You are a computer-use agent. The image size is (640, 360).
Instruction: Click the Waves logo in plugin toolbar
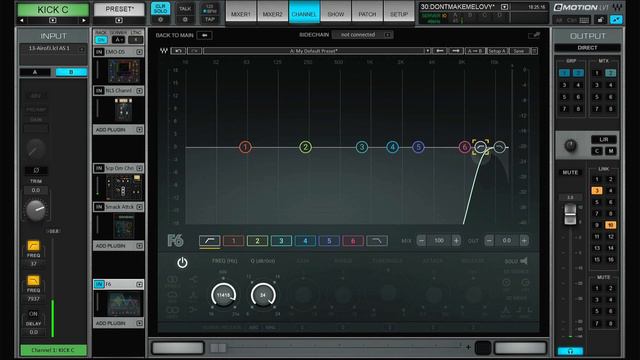164,51
